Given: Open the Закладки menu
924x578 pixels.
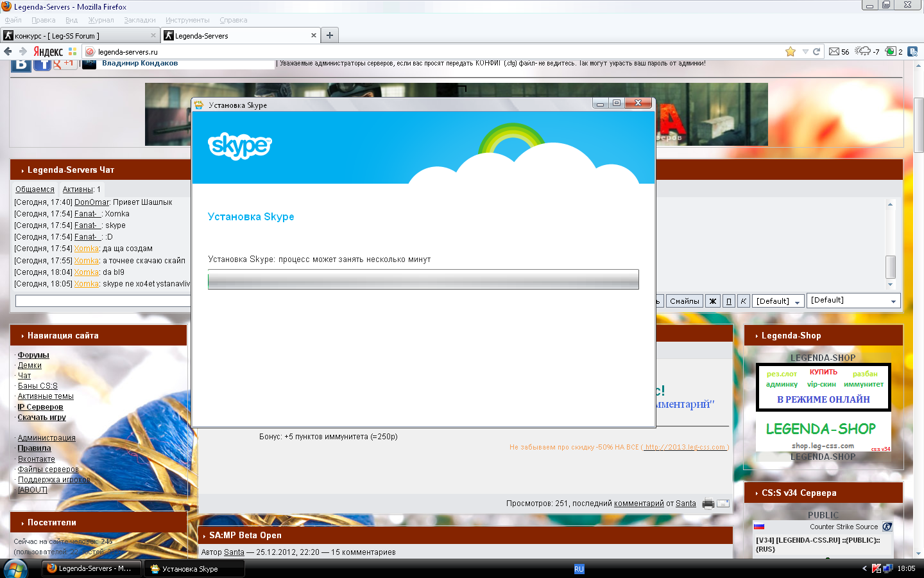Looking at the screenshot, I should click(139, 20).
